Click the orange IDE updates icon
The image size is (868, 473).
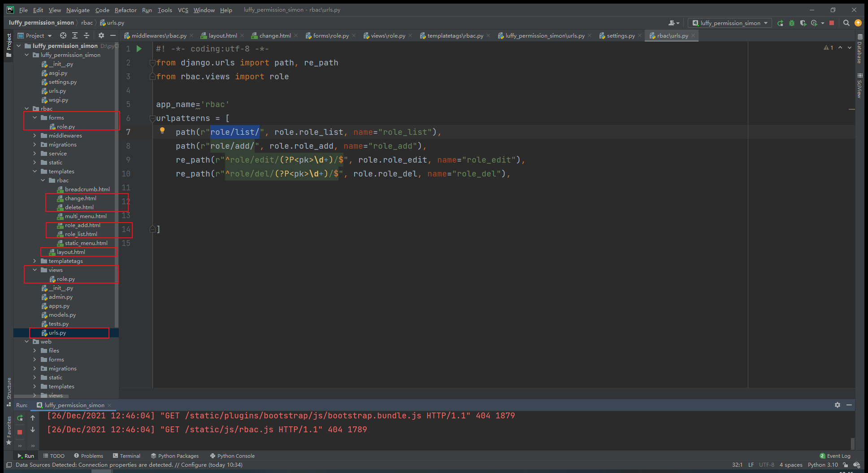[x=858, y=23]
